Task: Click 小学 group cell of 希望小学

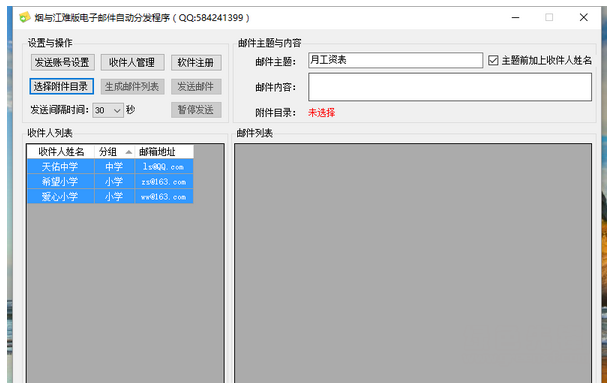Action: click(115, 181)
